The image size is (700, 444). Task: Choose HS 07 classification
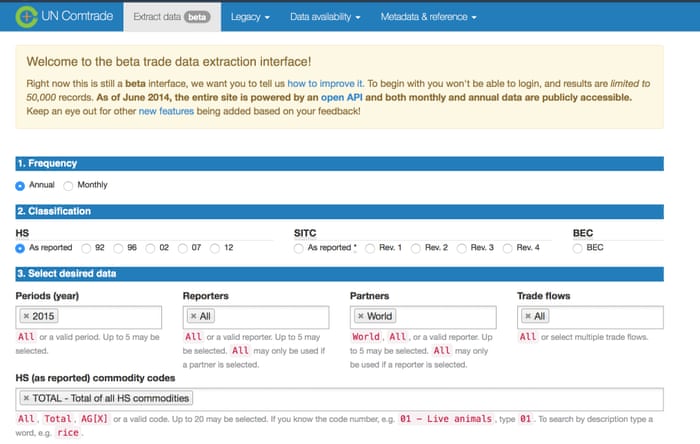(182, 248)
